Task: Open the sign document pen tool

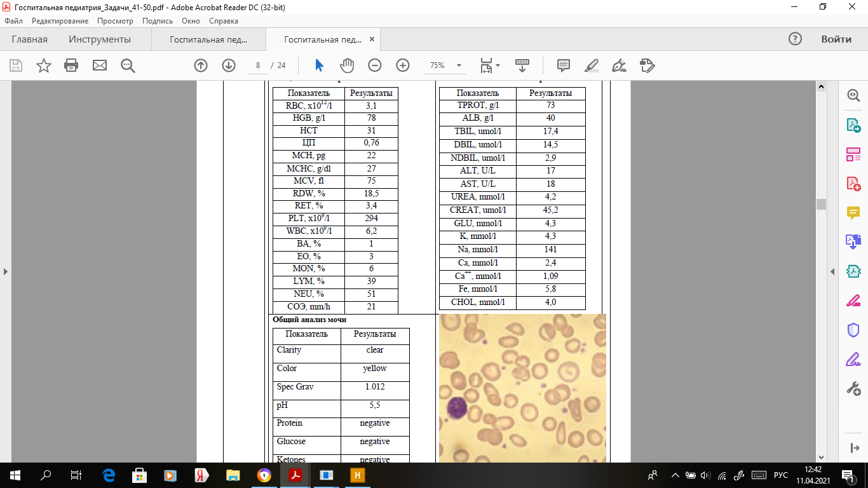Action: click(620, 65)
